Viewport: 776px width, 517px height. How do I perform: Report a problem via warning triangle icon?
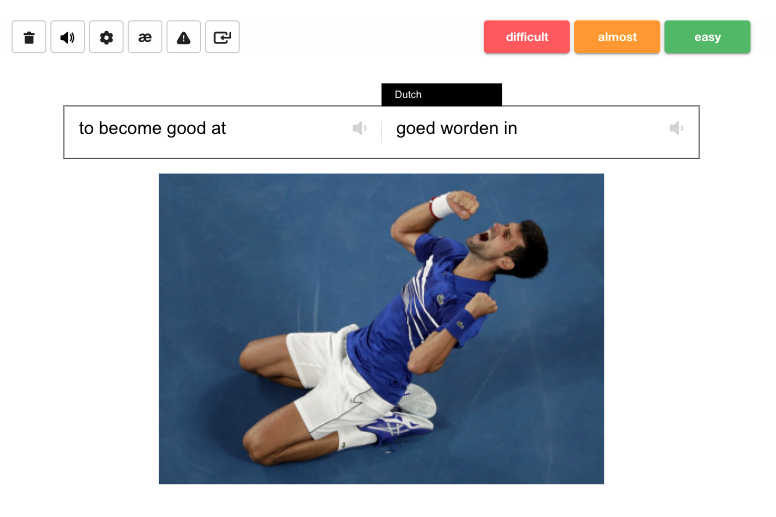pos(184,37)
